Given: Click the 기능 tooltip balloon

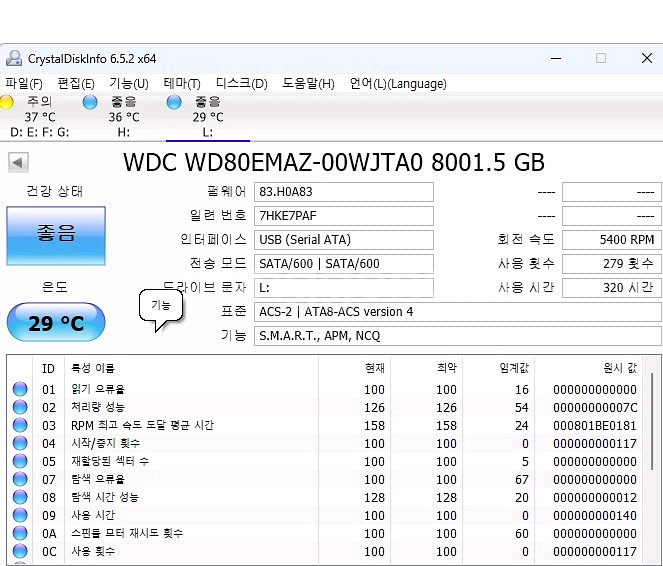Looking at the screenshot, I should pos(161,308).
